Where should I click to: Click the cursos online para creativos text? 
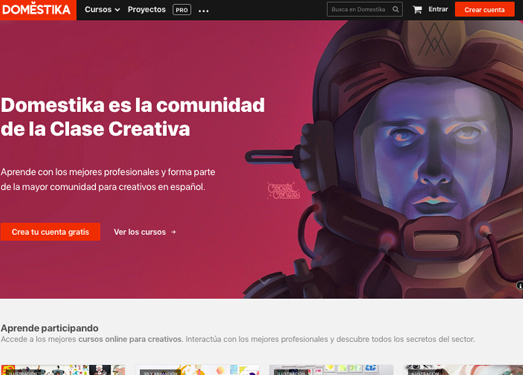[130, 339]
